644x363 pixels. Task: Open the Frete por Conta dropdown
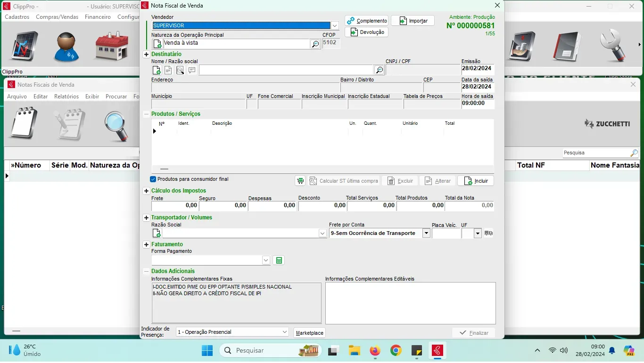(426, 233)
